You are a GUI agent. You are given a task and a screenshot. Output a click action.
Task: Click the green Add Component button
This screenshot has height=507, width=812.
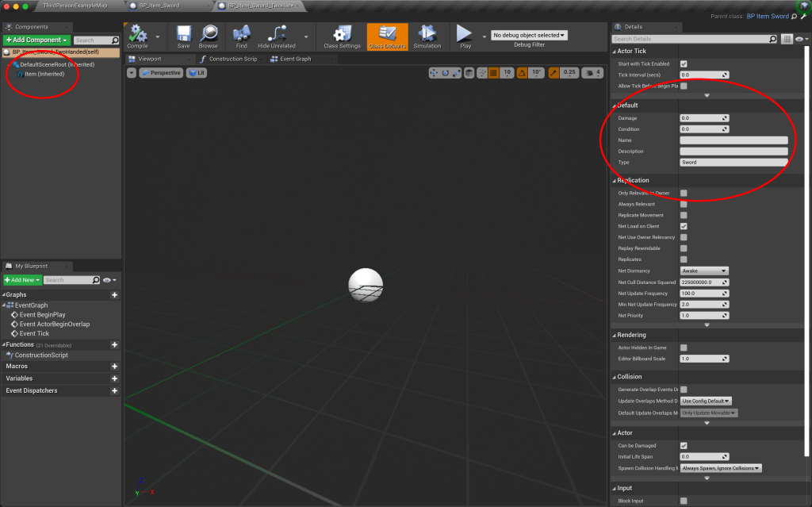(x=37, y=40)
